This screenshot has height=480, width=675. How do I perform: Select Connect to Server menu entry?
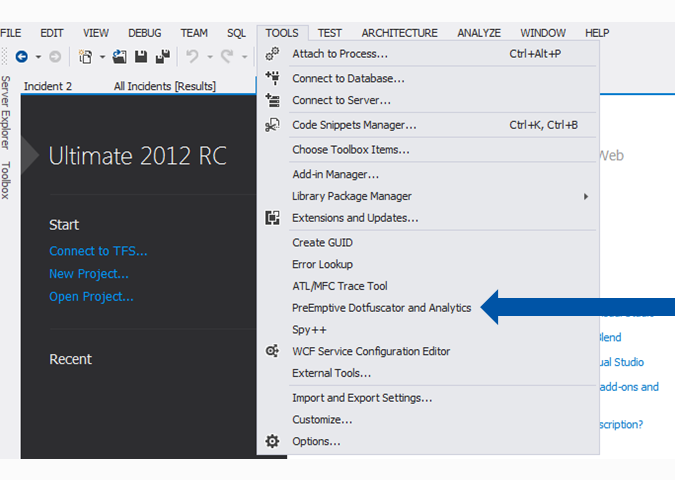tap(428, 100)
